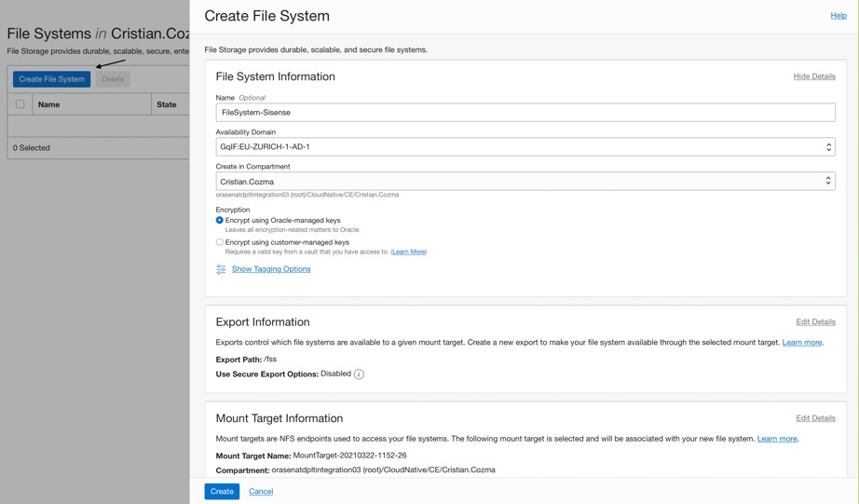Open Learn More about customer-managed keys
859x504 pixels.
[409, 252]
